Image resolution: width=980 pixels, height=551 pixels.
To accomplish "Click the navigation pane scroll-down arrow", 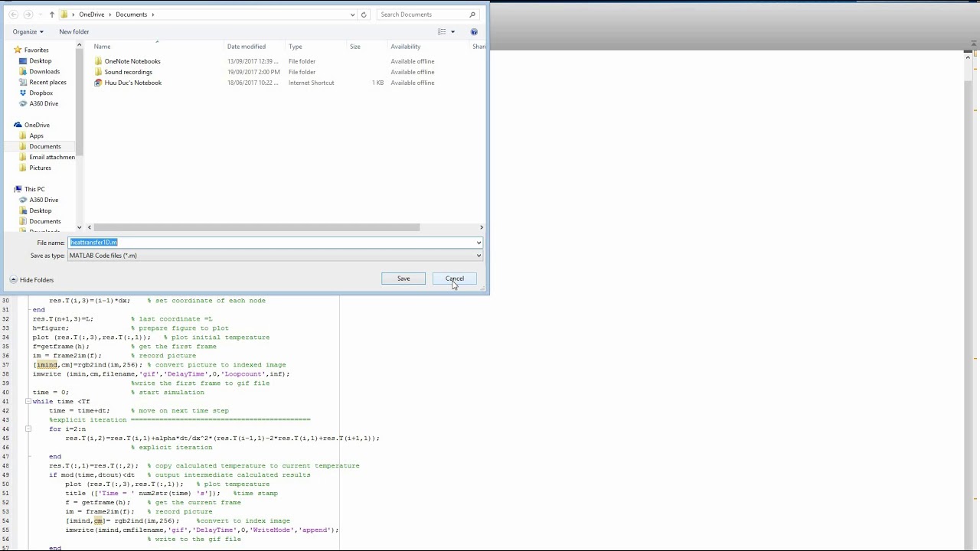I will 79,227.
